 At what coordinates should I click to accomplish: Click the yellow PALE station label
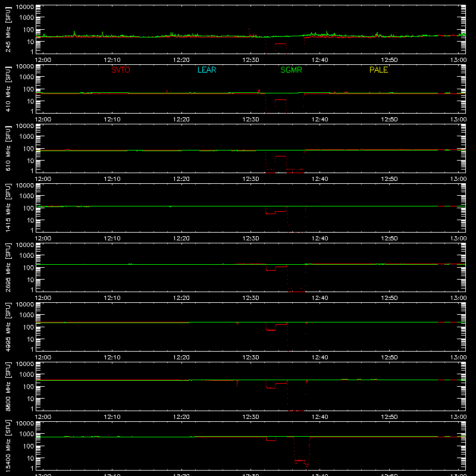click(378, 70)
